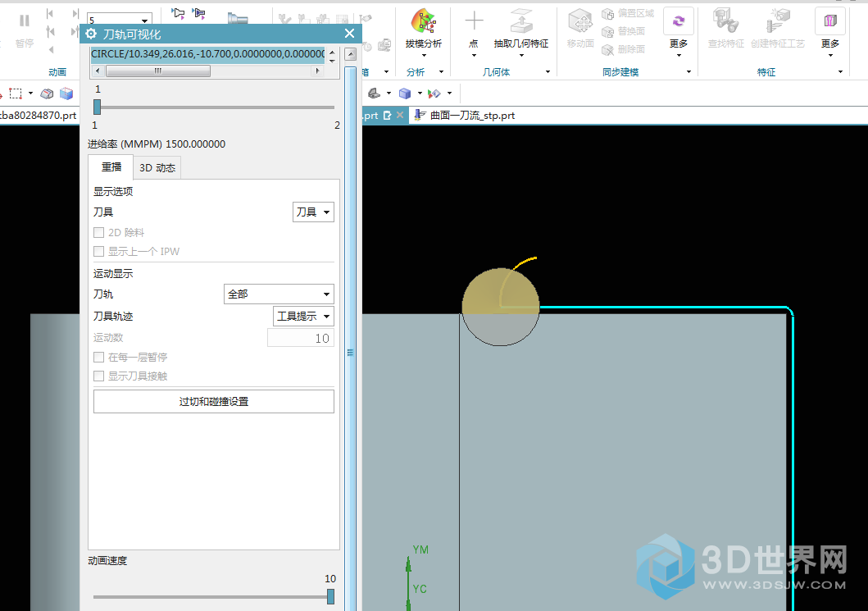
Task: Click Delete Face (删除面) command
Action: tap(623, 48)
